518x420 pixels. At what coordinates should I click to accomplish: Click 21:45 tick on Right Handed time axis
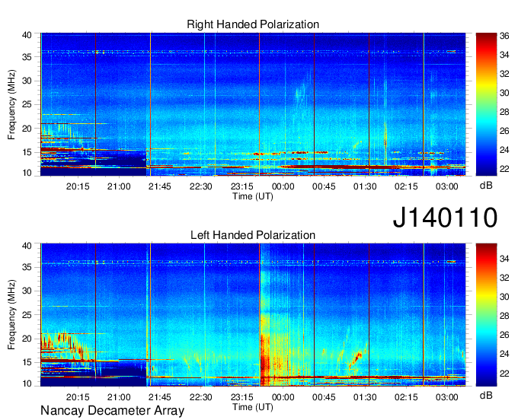(x=159, y=186)
